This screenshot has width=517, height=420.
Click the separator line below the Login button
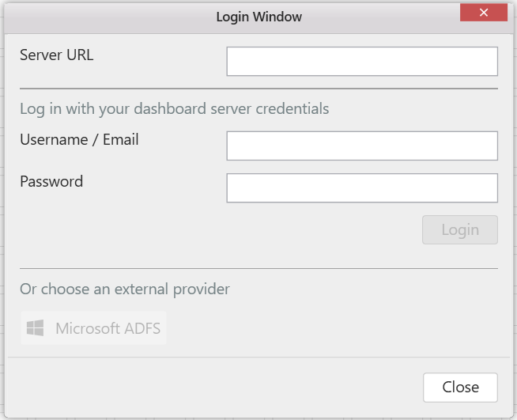pyautogui.click(x=258, y=268)
